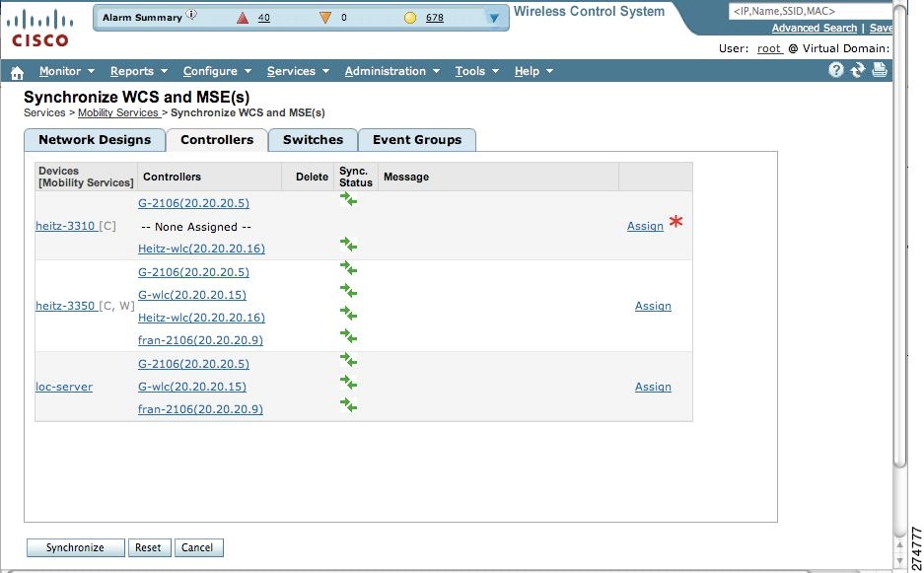The width and height of the screenshot is (924, 573).
Task: Open Heitz-wlc(20.20.20.16) under heitz-3310
Action: [201, 249]
